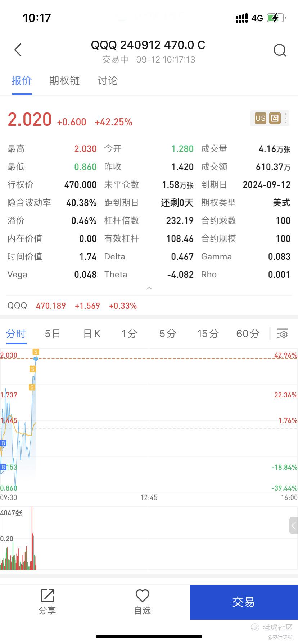
Task: Tap the upper B buy marker on chart
Action: coord(3,443)
